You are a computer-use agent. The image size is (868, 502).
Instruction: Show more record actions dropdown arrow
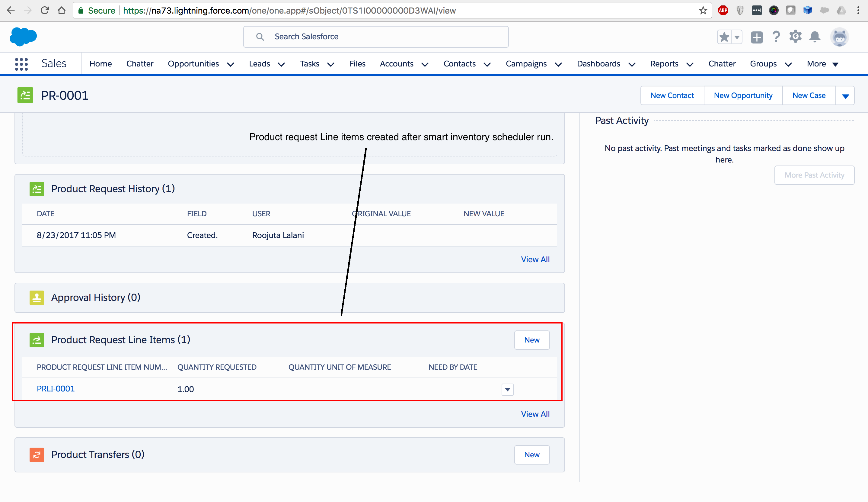click(845, 96)
